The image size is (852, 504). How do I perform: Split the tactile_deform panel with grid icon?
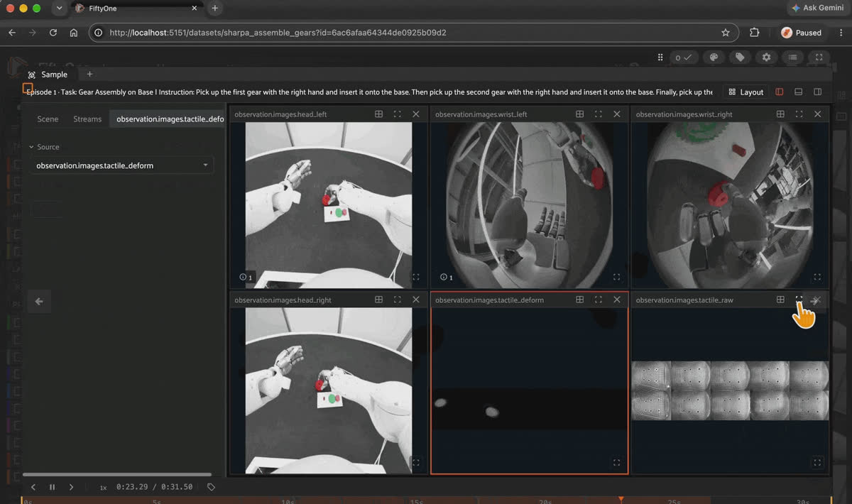pos(580,300)
